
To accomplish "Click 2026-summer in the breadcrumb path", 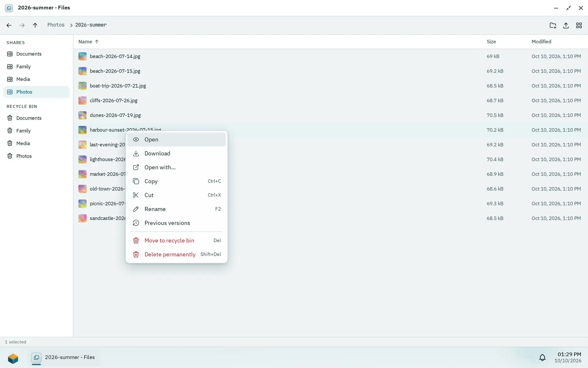I will pos(91,25).
